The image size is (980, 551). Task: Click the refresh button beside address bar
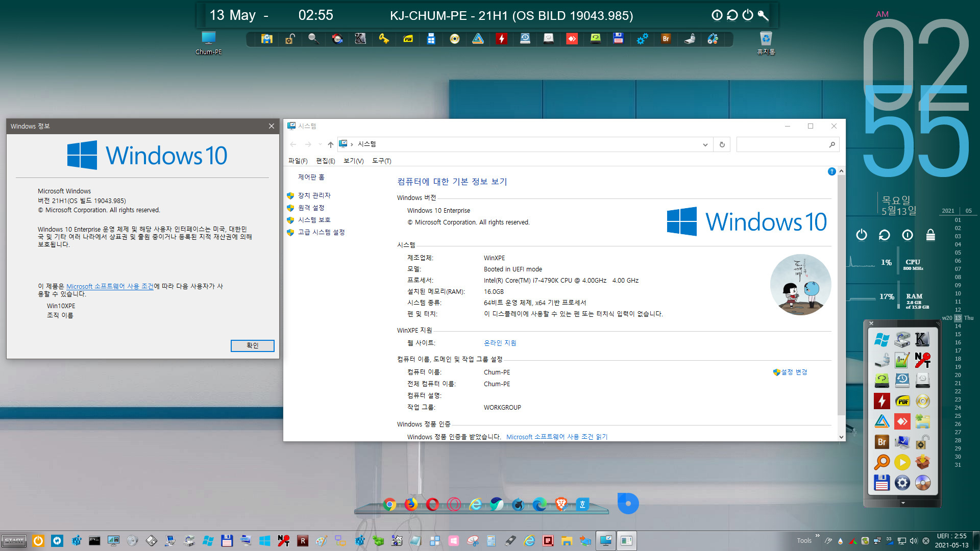pyautogui.click(x=722, y=144)
